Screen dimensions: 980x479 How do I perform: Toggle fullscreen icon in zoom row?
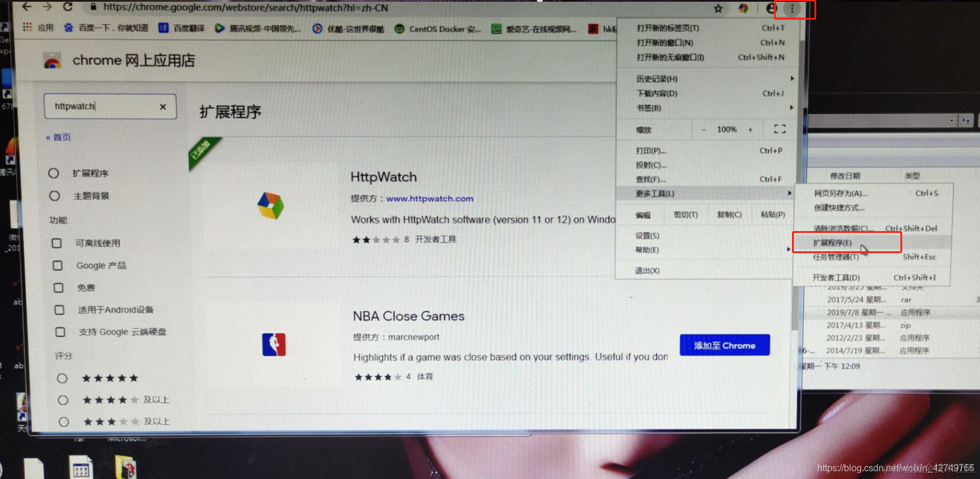[x=779, y=129]
